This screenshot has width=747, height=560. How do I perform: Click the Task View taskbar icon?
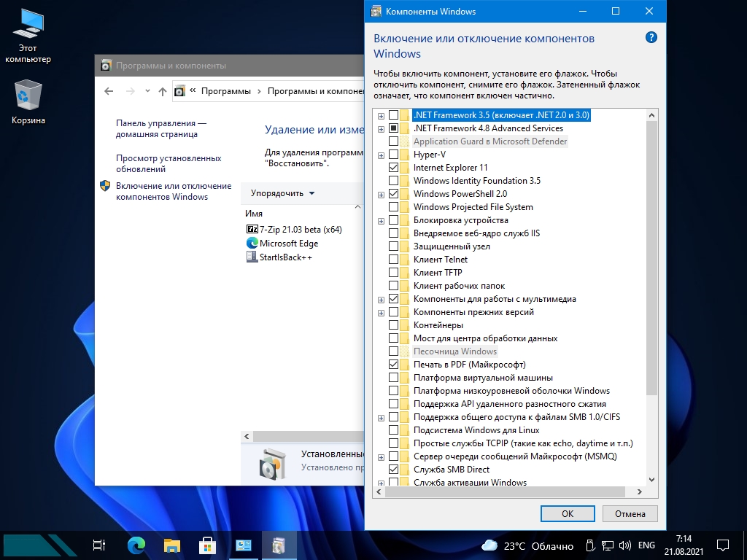(100, 545)
